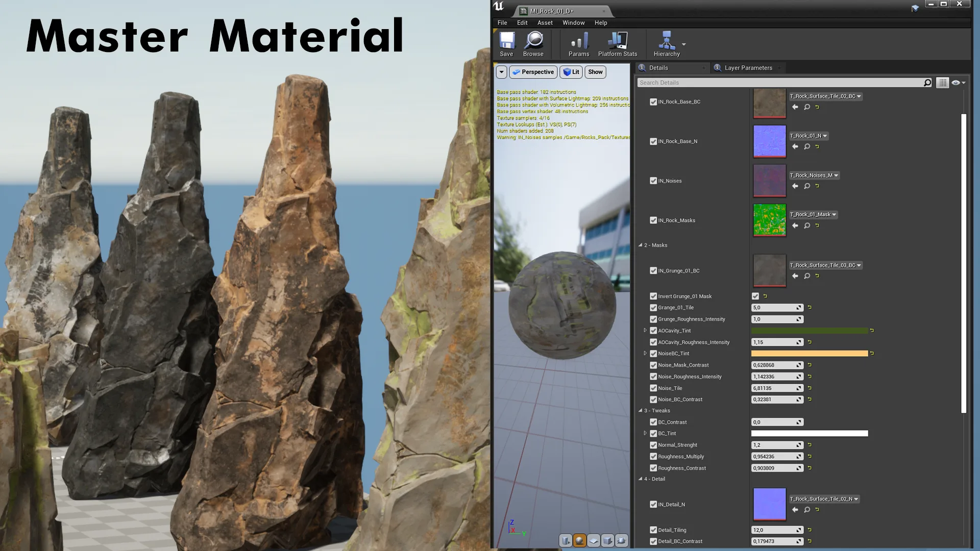Select sphere preview mesh icon
This screenshot has height=551, width=980.
coord(579,540)
